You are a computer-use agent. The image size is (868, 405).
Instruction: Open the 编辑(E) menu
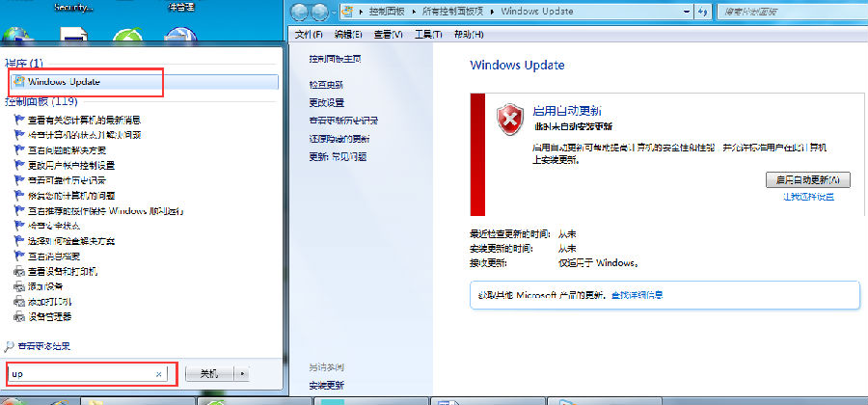(349, 35)
